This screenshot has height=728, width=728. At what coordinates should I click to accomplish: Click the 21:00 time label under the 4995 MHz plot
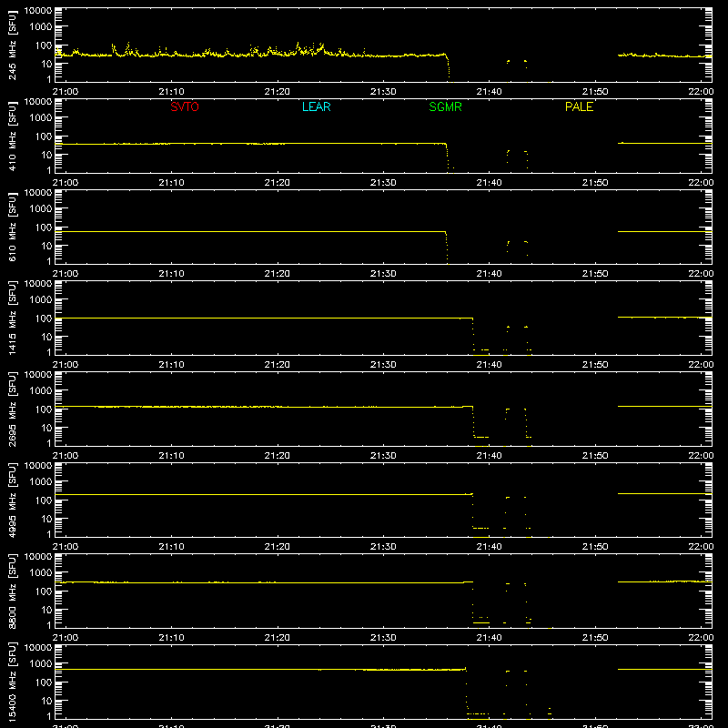(66, 547)
